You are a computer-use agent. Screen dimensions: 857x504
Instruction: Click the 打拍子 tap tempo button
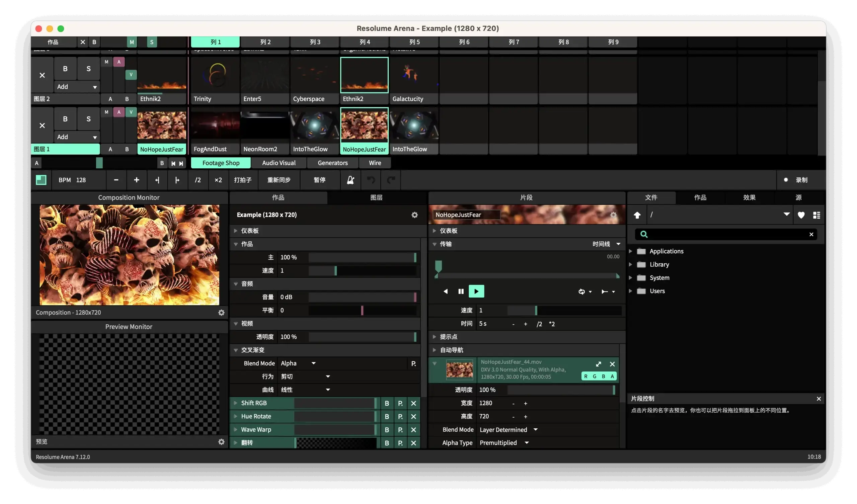tap(243, 180)
